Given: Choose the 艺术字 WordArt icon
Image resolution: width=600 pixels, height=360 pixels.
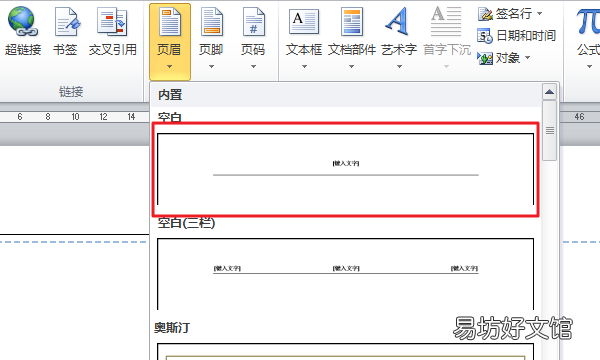Looking at the screenshot, I should (x=398, y=21).
